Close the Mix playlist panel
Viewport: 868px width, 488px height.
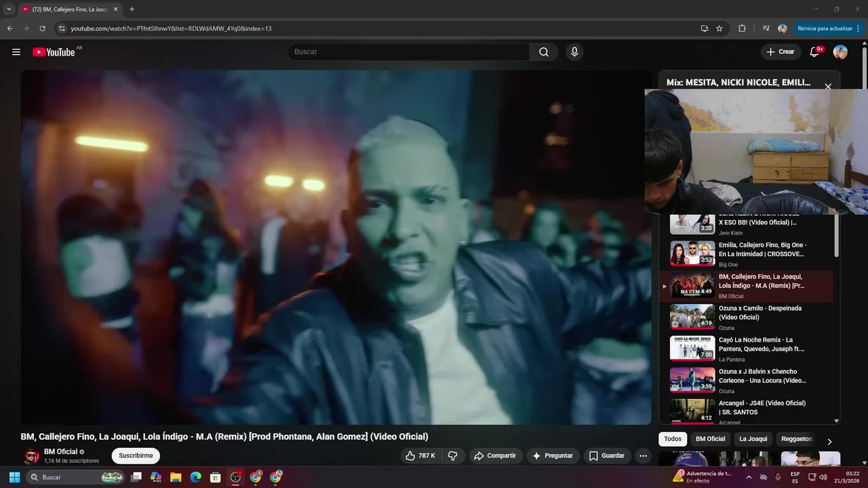pos(828,87)
